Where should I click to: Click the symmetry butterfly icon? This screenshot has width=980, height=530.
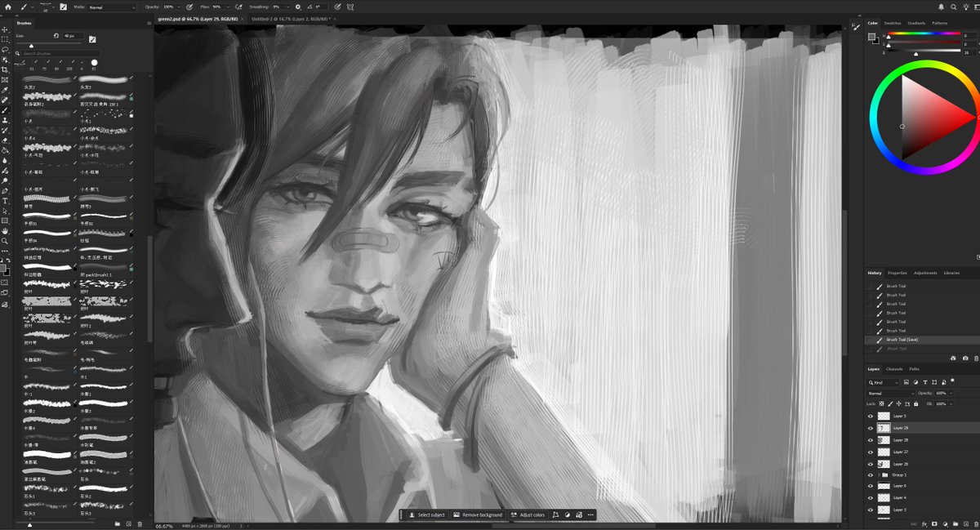(x=350, y=7)
